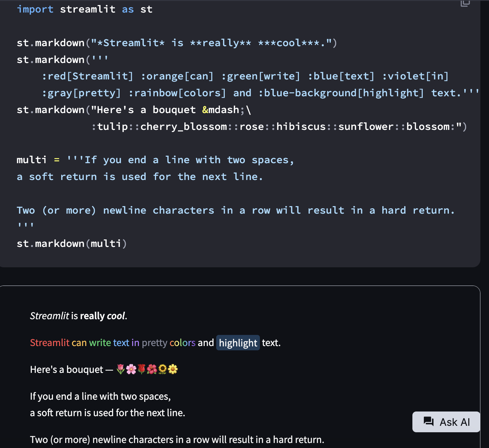The image size is (489, 448).
Task: Click the red 'Streamlit' word in the output
Action: 50,343
